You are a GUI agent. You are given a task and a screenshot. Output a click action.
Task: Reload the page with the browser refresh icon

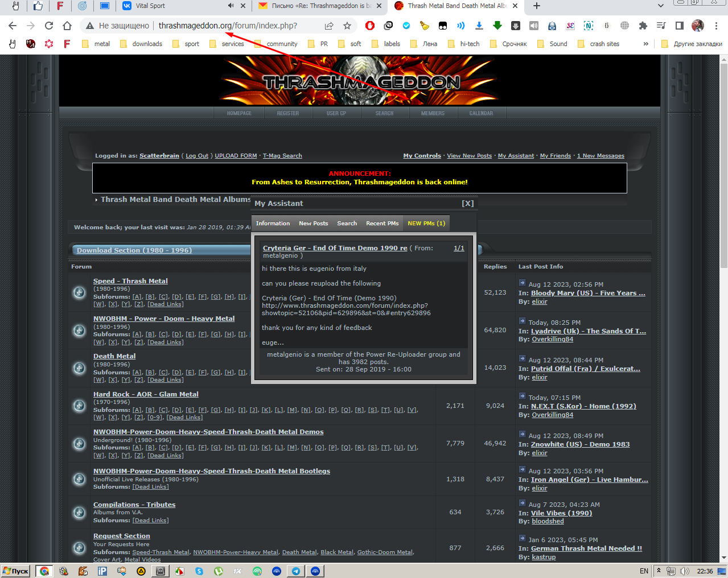coord(49,26)
